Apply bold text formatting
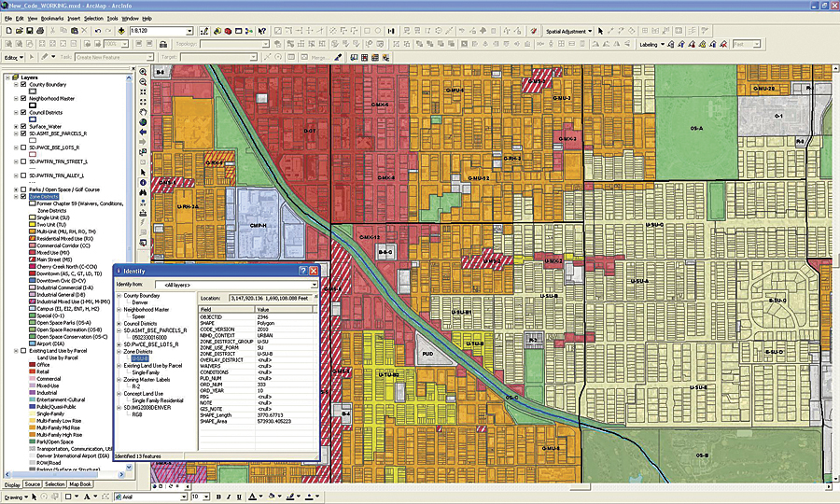The width and height of the screenshot is (840, 504). (218, 497)
